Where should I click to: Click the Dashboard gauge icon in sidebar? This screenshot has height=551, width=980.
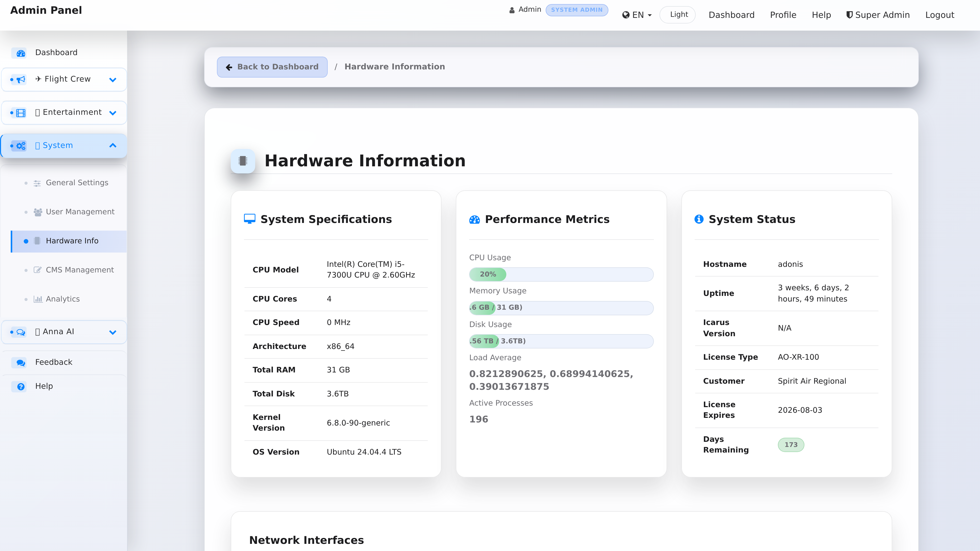point(20,53)
